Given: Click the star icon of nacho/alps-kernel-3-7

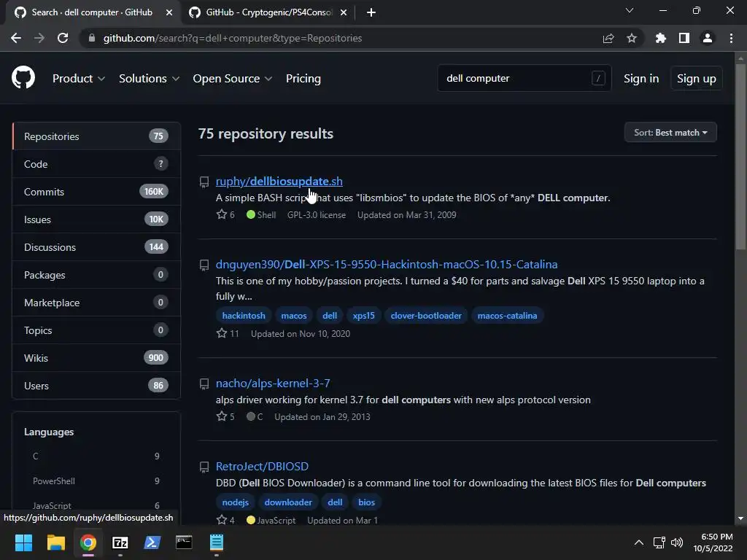Looking at the screenshot, I should (x=222, y=416).
